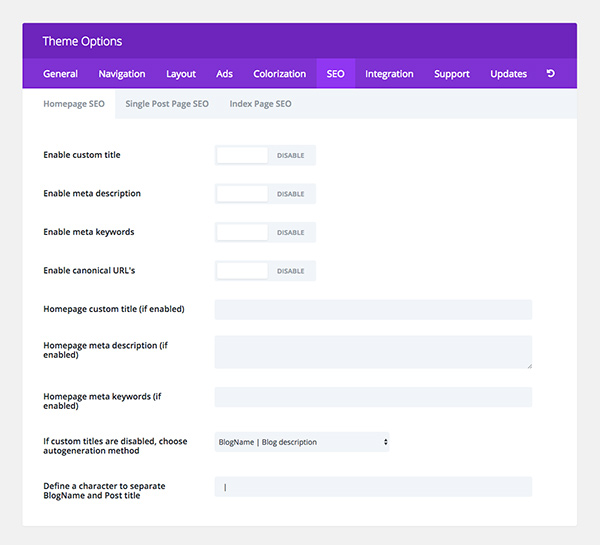600x545 pixels.
Task: Select the Homepage SEO subtab
Action: click(74, 104)
